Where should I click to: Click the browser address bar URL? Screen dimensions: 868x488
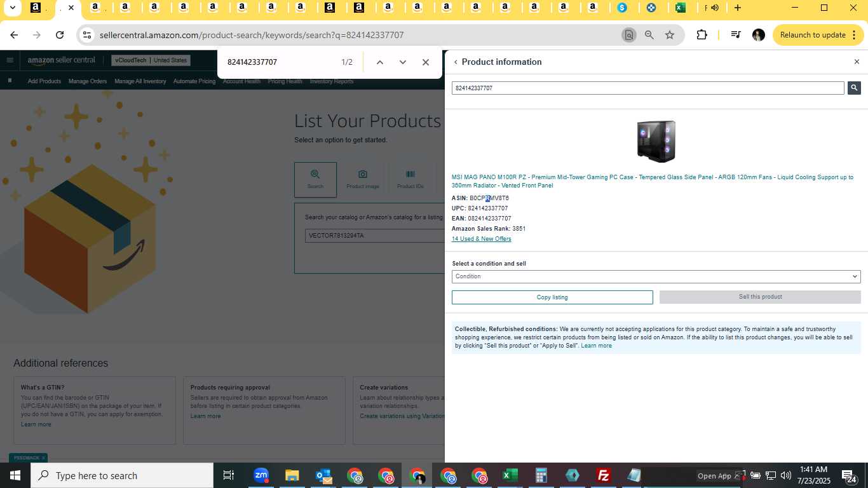(252, 35)
